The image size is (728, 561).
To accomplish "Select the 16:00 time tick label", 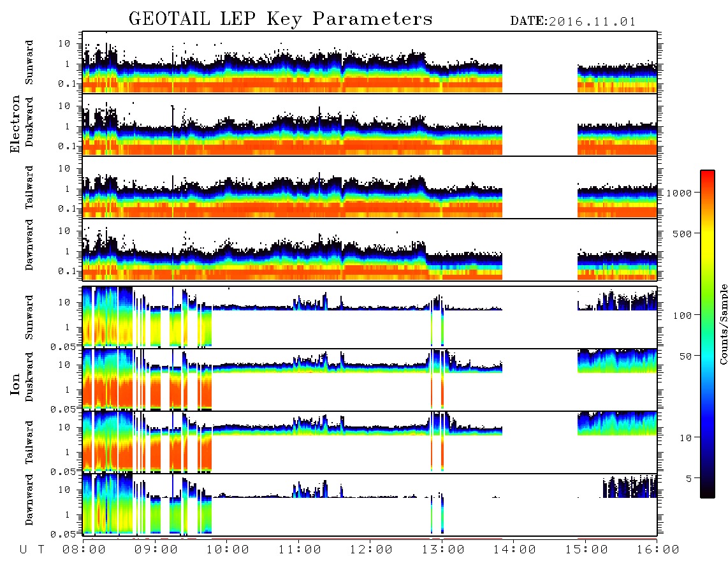I will click(x=657, y=550).
